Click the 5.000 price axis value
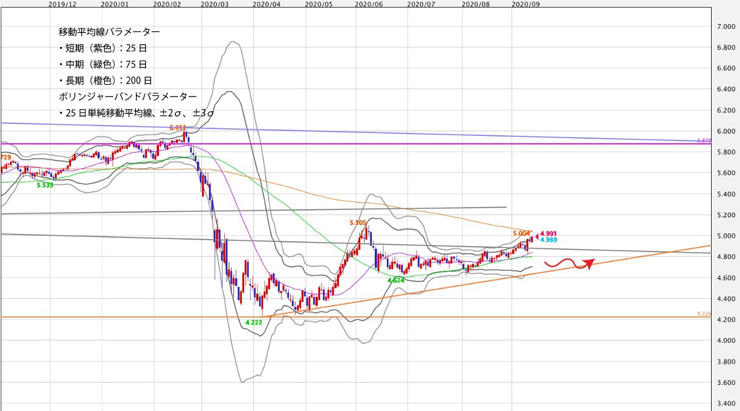 point(726,236)
